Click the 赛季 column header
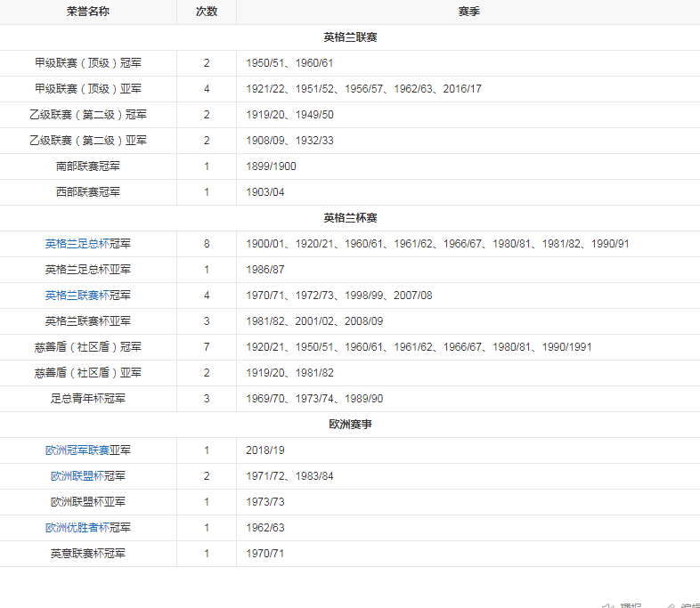Screen dimensions: 700x608 [x=468, y=12]
